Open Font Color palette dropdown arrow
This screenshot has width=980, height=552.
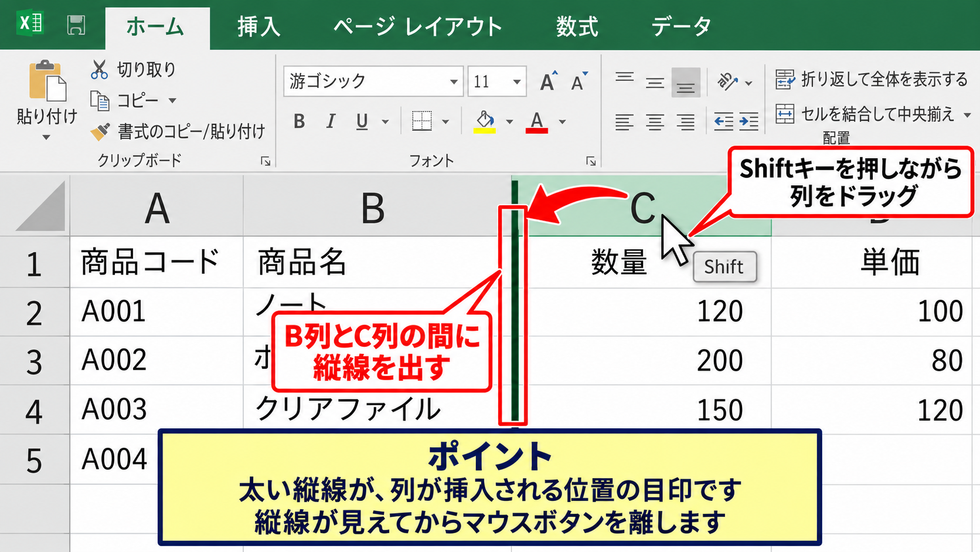[562, 122]
